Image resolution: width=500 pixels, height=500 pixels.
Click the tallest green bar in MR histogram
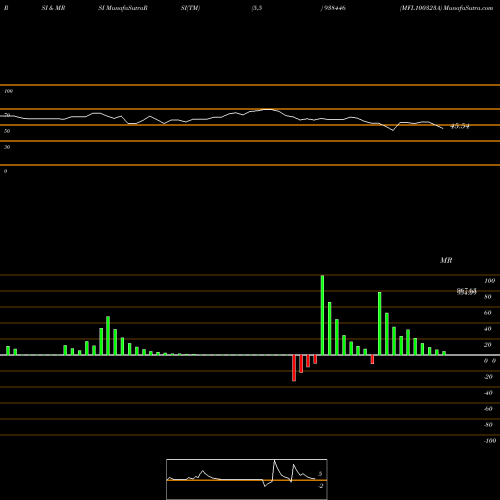[x=322, y=315]
